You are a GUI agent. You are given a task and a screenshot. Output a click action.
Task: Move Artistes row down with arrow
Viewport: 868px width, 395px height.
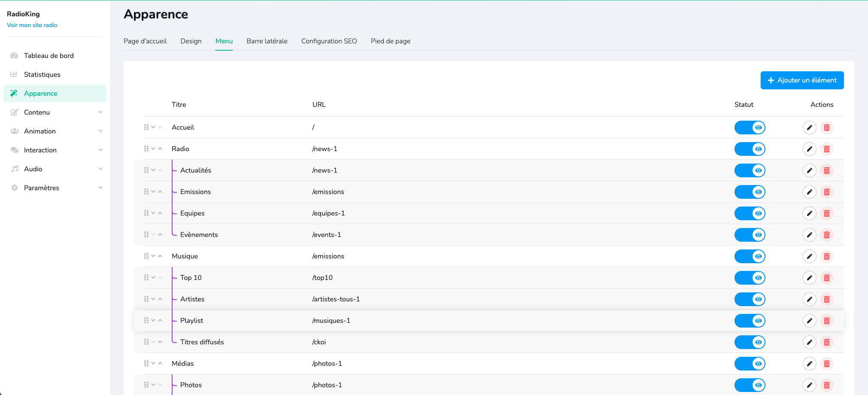pos(153,299)
